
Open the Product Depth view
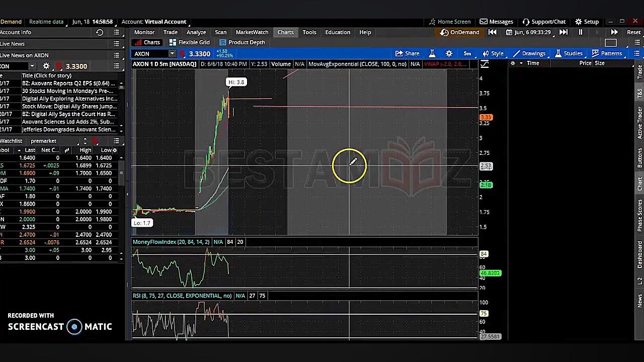point(242,42)
